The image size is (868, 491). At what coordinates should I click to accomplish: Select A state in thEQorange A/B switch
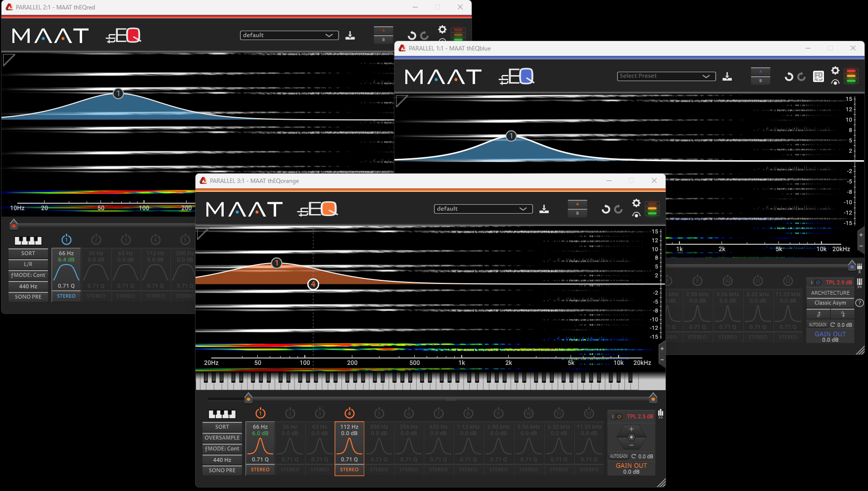(578, 204)
